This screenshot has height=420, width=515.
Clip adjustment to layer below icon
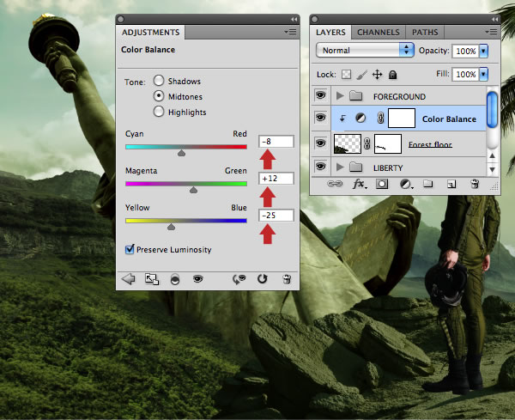pos(175,280)
